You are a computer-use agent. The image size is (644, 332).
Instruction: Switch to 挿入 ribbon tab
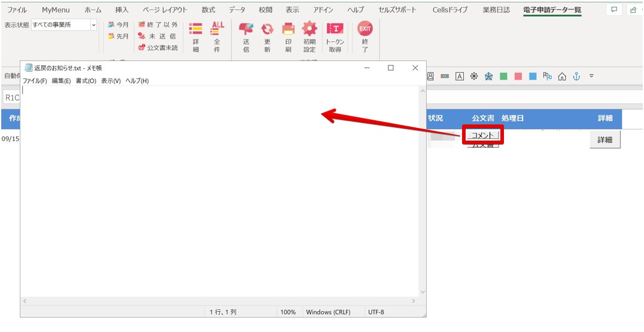(x=122, y=10)
